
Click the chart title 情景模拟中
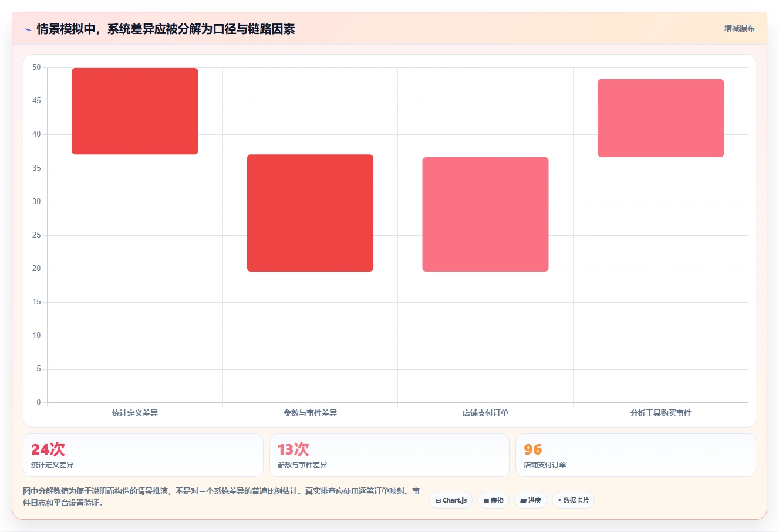click(166, 29)
